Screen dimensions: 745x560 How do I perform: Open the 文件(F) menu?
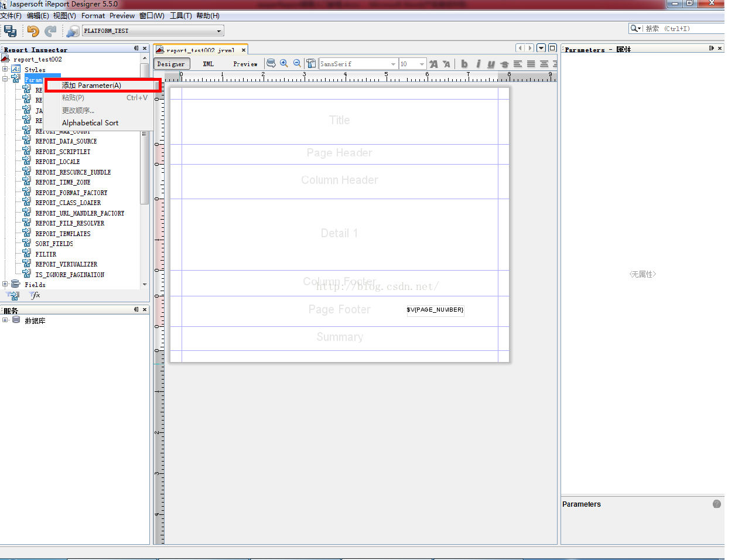[x=11, y=16]
